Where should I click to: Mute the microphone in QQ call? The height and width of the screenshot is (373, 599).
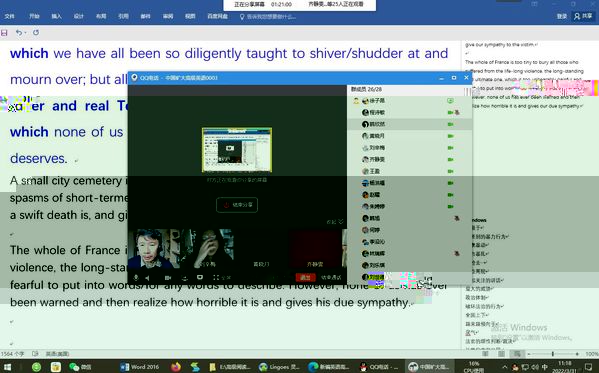click(x=136, y=278)
